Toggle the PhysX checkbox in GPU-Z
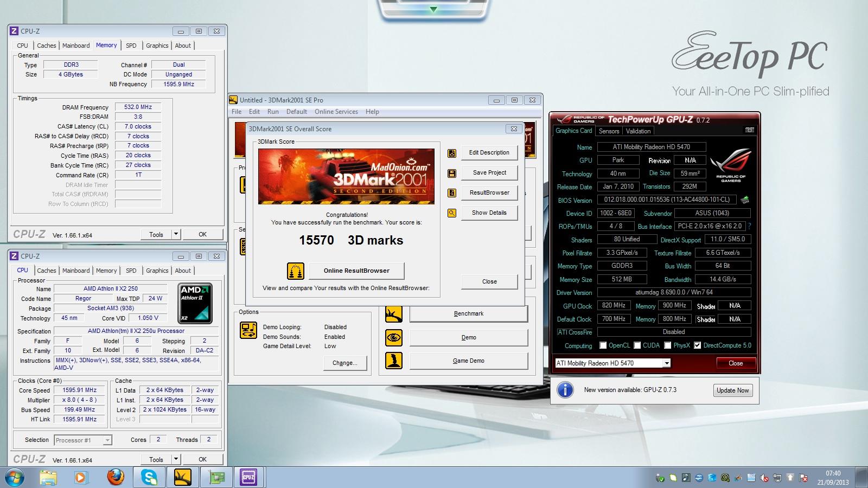Viewport: 868px width, 488px height. tap(668, 345)
